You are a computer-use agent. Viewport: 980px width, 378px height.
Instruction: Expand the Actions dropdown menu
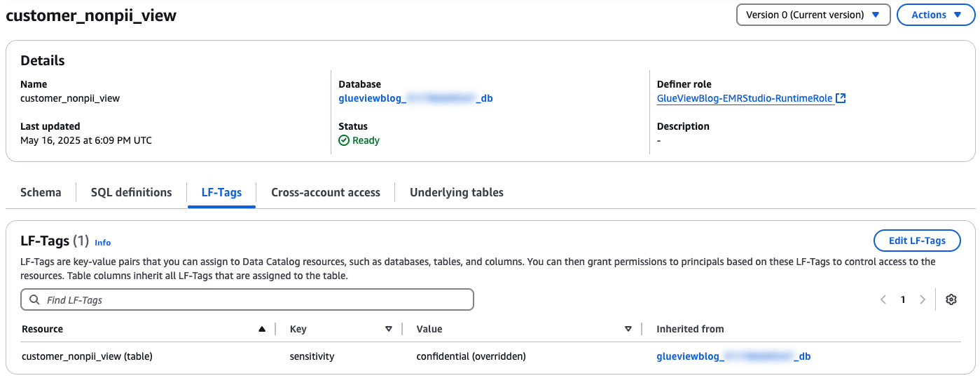click(x=935, y=15)
